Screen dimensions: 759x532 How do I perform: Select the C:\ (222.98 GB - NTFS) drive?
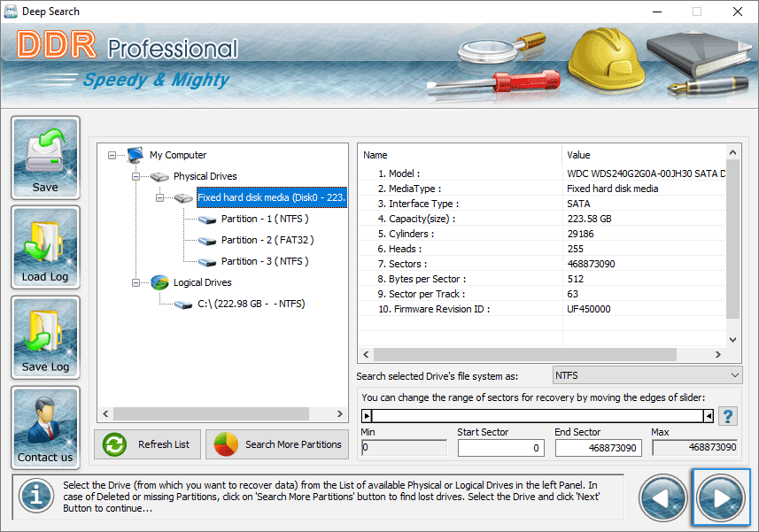(252, 304)
